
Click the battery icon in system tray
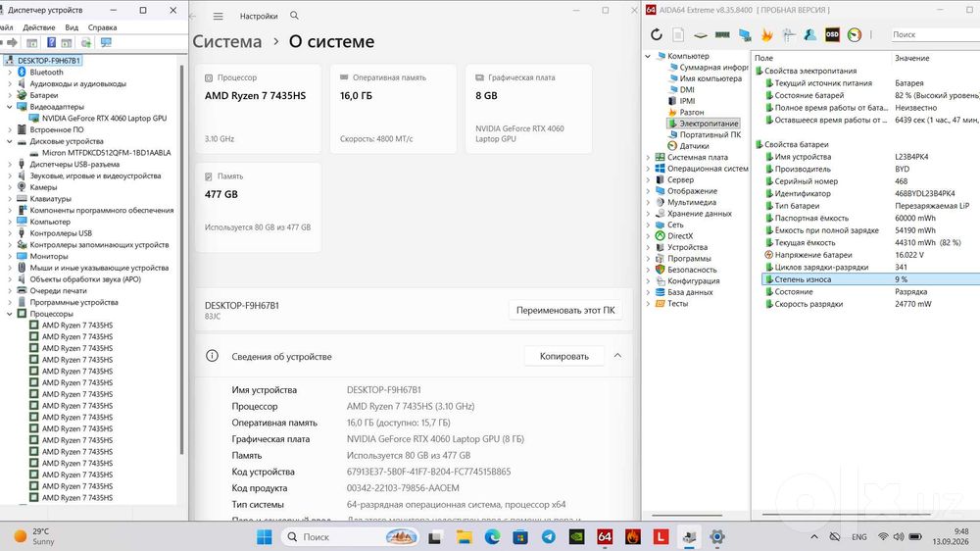(x=915, y=536)
